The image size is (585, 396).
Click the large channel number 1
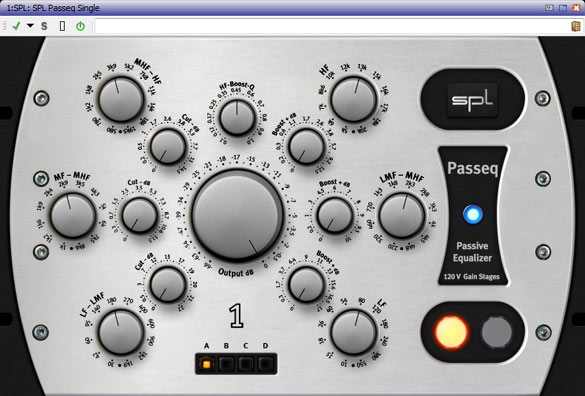tap(236, 316)
